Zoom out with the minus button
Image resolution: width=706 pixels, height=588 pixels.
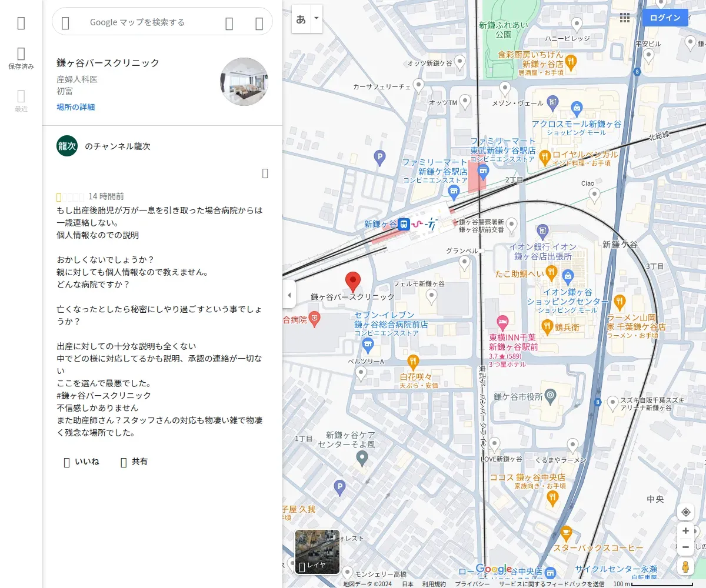[686, 547]
